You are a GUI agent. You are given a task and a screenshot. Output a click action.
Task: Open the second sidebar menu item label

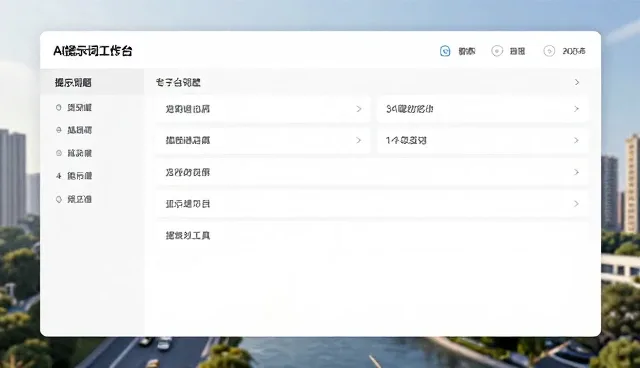coord(79,130)
